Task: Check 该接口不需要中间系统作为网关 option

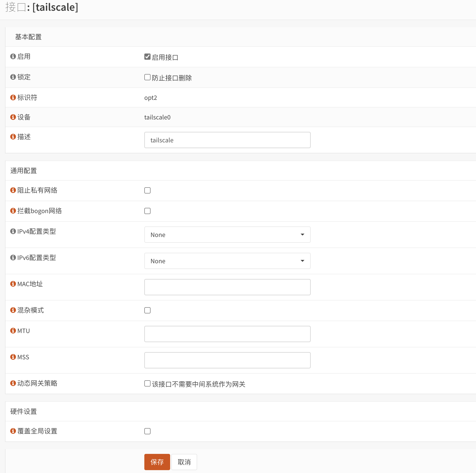Action: (x=147, y=384)
